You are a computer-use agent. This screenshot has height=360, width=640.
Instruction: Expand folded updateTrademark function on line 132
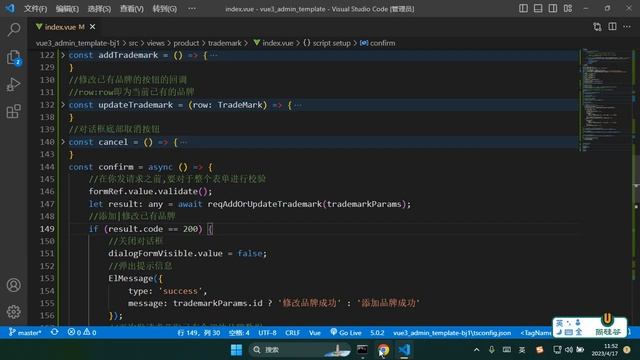(x=63, y=105)
